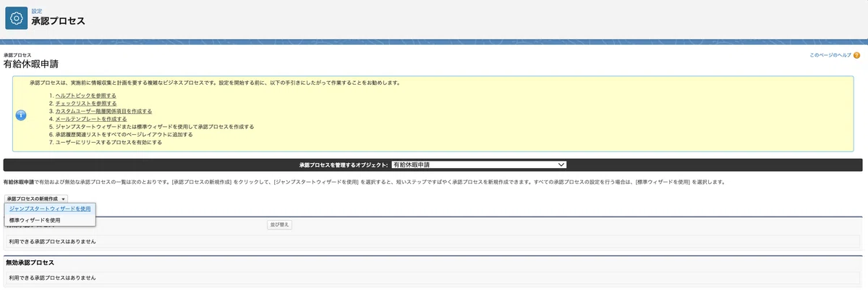Open the チェックリストを参照する link

pyautogui.click(x=85, y=104)
